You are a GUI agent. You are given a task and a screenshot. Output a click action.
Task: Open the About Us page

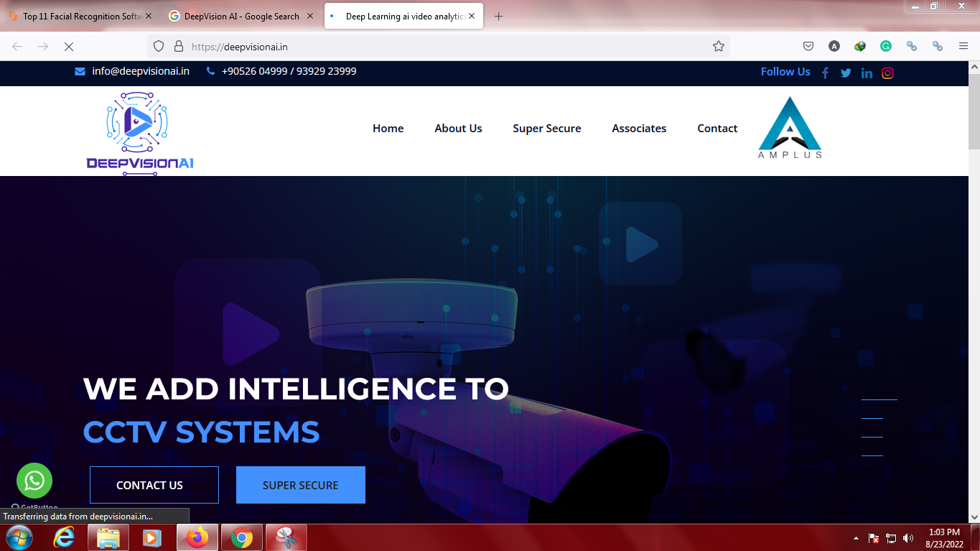pyautogui.click(x=458, y=129)
